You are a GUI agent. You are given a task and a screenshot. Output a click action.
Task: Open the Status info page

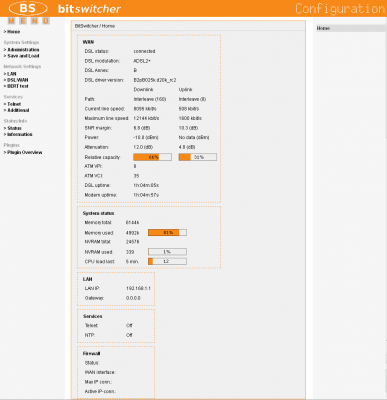click(x=13, y=128)
